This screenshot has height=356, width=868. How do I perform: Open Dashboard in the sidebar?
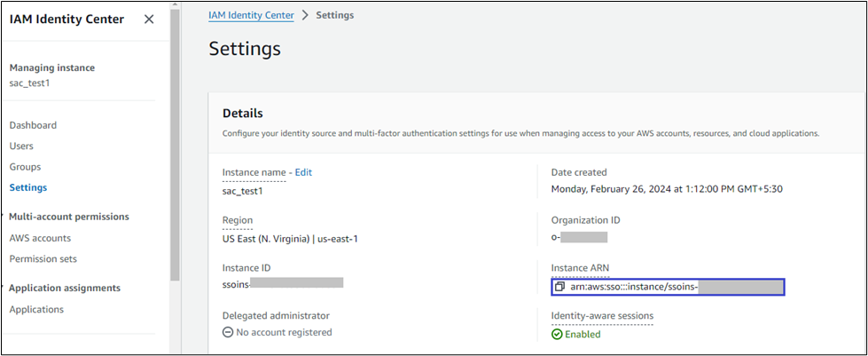point(33,125)
